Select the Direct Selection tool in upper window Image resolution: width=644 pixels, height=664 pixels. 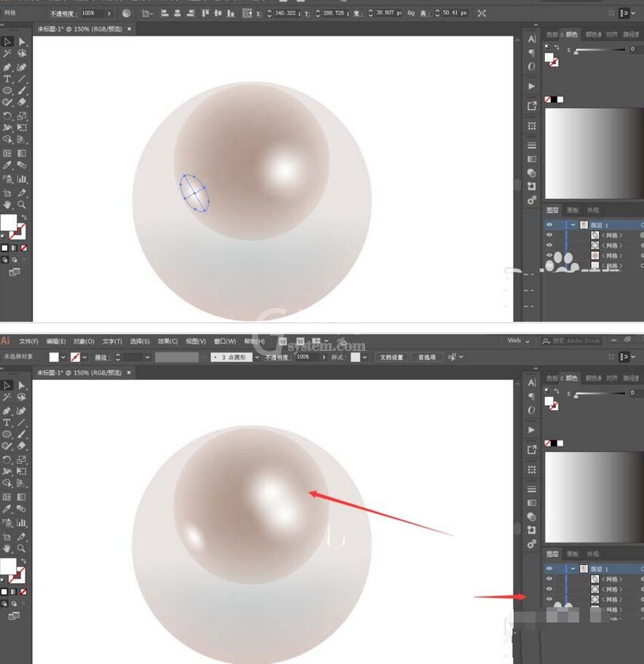[x=22, y=41]
